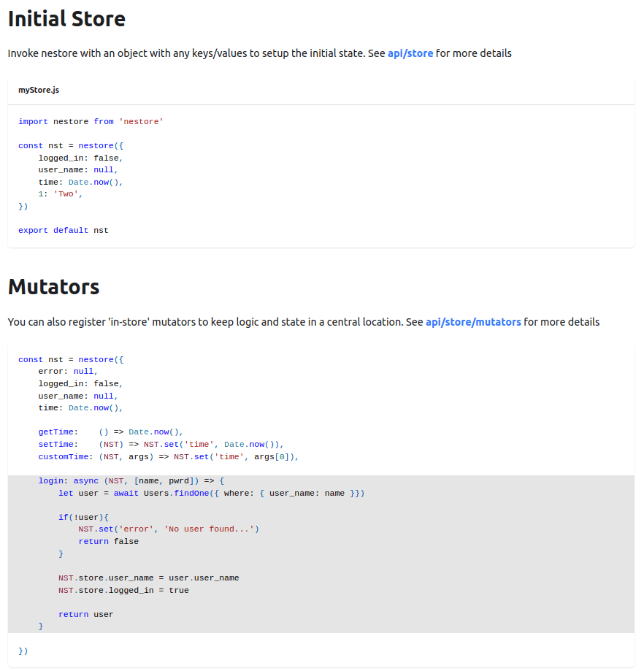
Task: Click the Users.findOne await statement
Action: [x=211, y=493]
